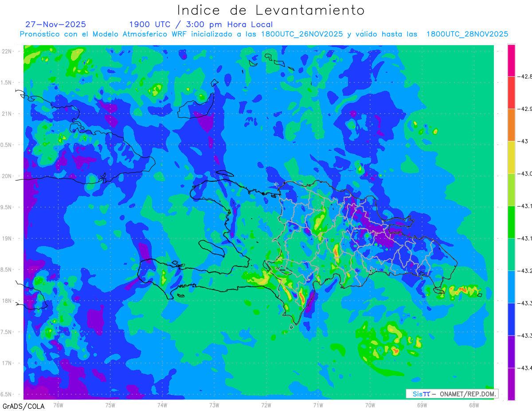Select the bright green legend swatch
The image size is (532, 411).
point(511,222)
